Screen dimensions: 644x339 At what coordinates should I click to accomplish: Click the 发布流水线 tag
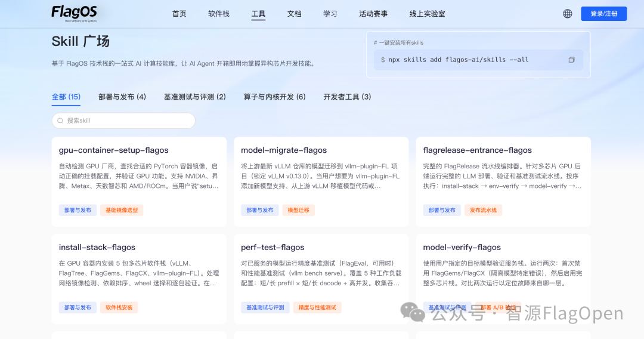(483, 210)
